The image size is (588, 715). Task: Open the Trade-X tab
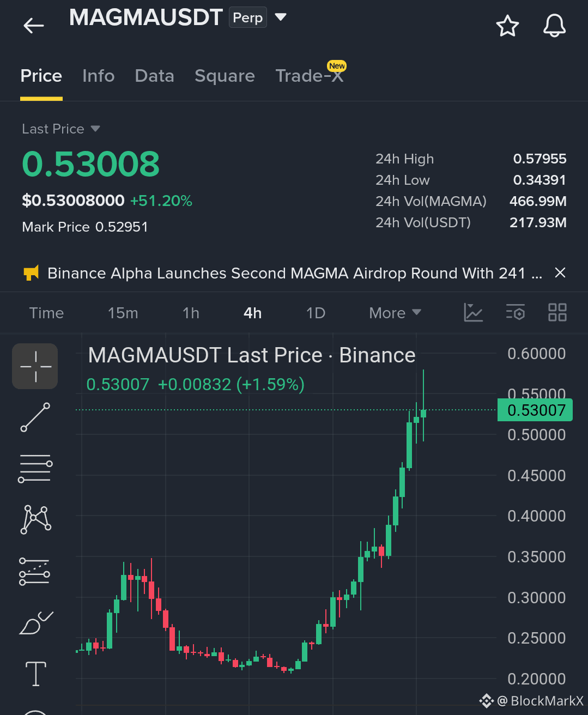pyautogui.click(x=310, y=76)
